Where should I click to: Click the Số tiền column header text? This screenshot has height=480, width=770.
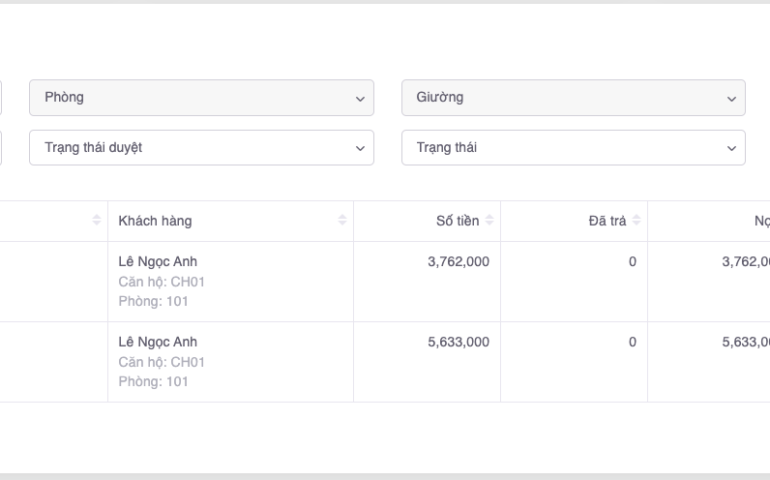click(458, 220)
